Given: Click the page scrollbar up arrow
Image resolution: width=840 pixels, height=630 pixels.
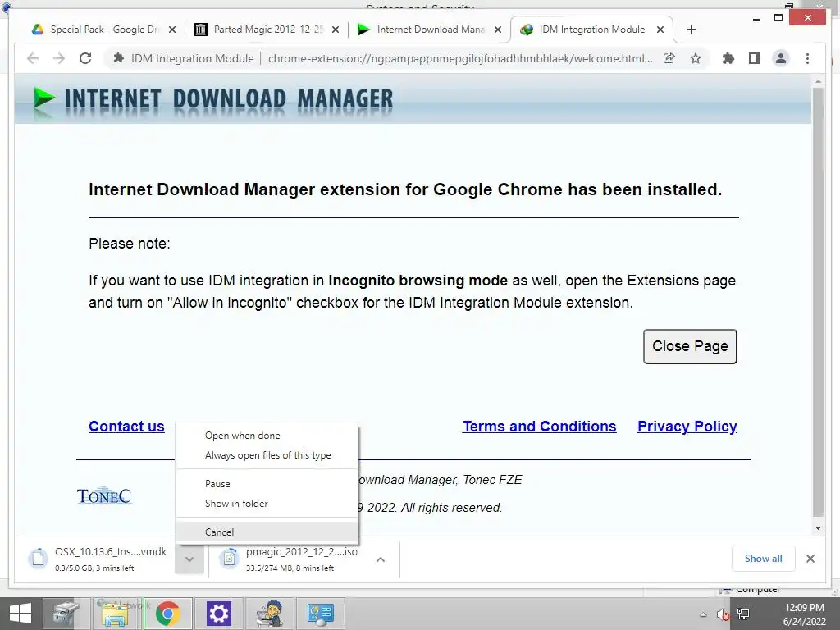Looking at the screenshot, I should pos(818,82).
